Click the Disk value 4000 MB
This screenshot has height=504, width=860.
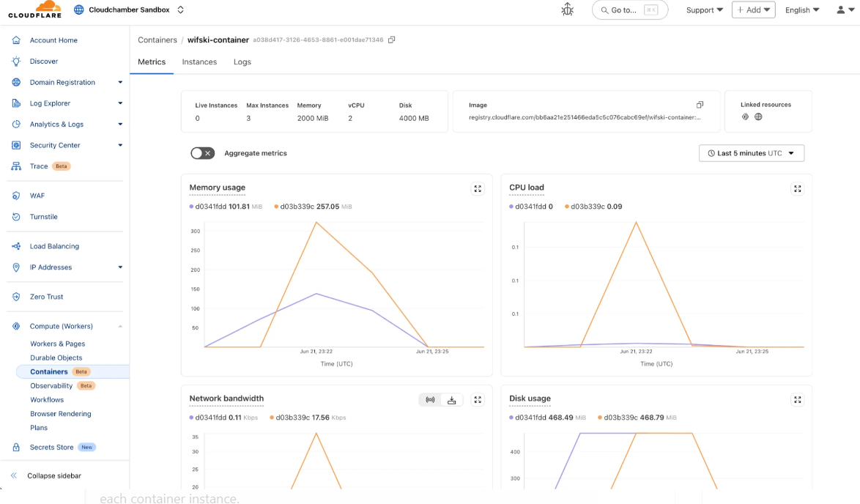click(x=414, y=118)
